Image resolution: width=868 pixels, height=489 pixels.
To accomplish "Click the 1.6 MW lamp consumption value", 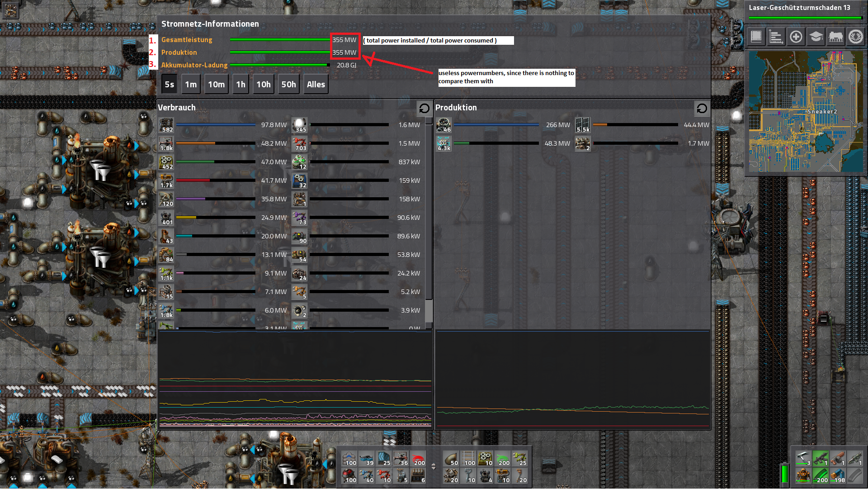I will 409,125.
